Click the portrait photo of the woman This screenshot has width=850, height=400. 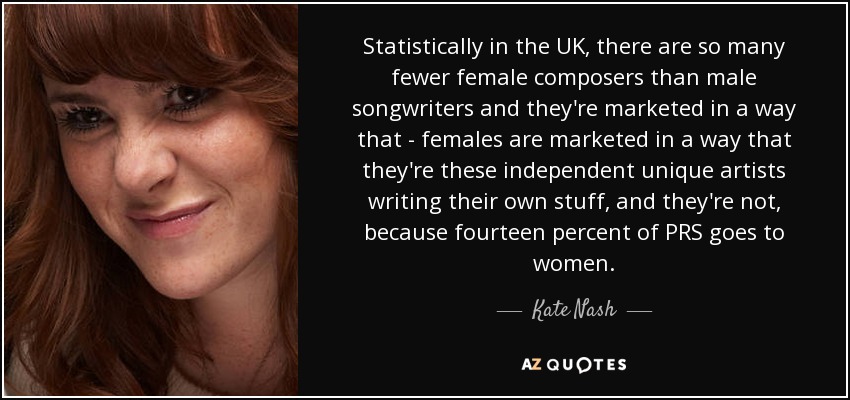160,200
